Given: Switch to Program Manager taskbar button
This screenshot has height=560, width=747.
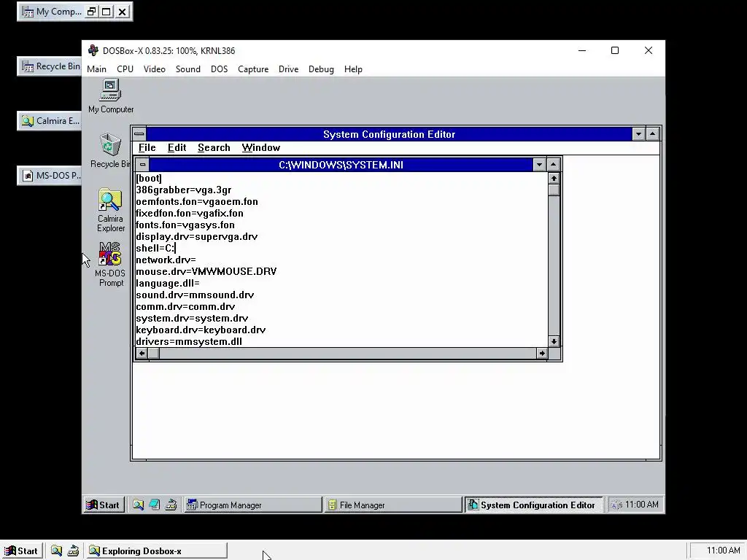Looking at the screenshot, I should (253, 505).
